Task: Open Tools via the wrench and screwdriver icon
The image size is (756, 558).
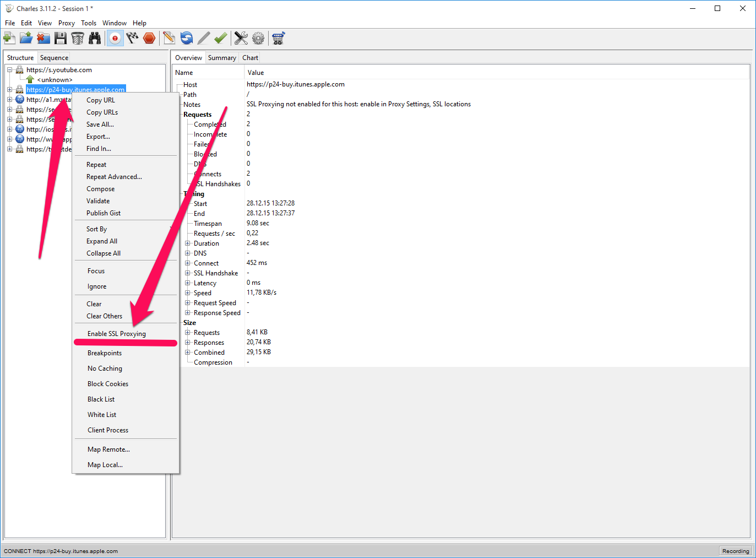Action: [241, 38]
